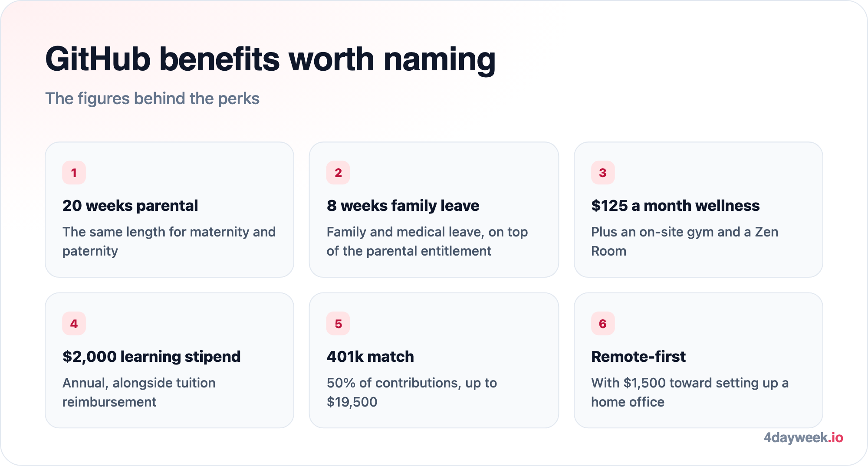
Task: Click the number 3 badge
Action: [x=603, y=173]
